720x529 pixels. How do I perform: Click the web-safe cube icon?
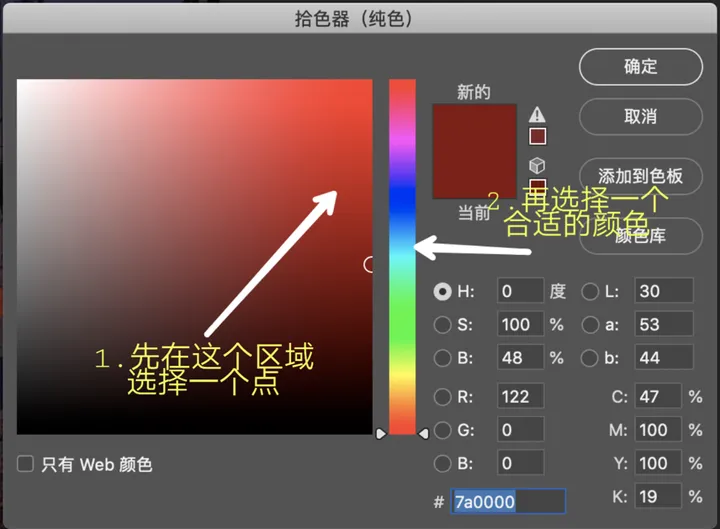tap(537, 165)
